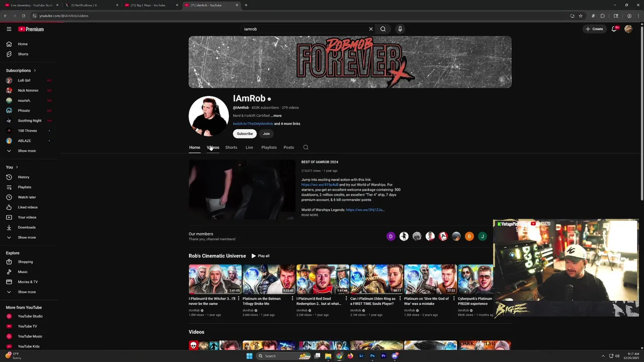Subscribe to IAmRob channel

pyautogui.click(x=245, y=134)
